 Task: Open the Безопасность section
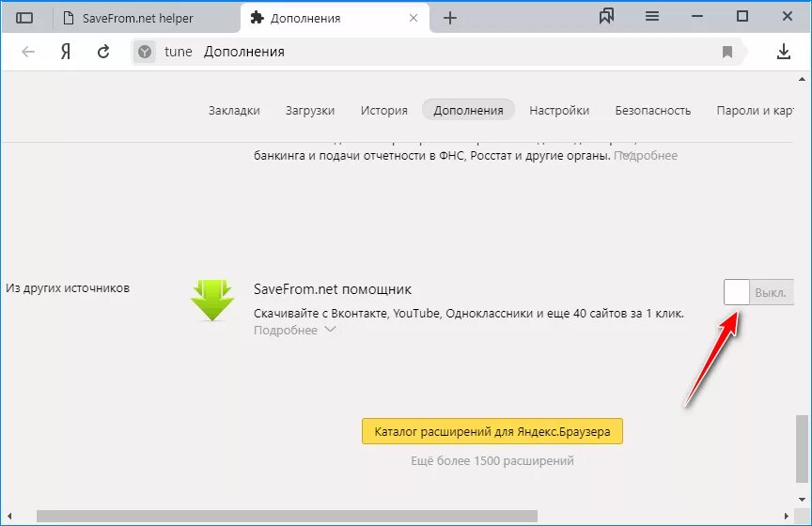(652, 110)
